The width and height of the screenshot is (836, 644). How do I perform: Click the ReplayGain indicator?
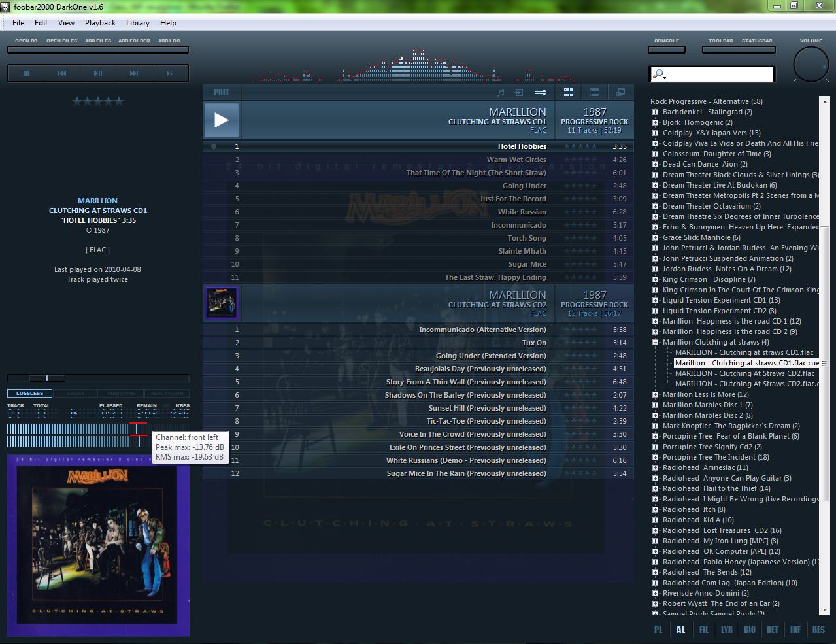point(167,394)
